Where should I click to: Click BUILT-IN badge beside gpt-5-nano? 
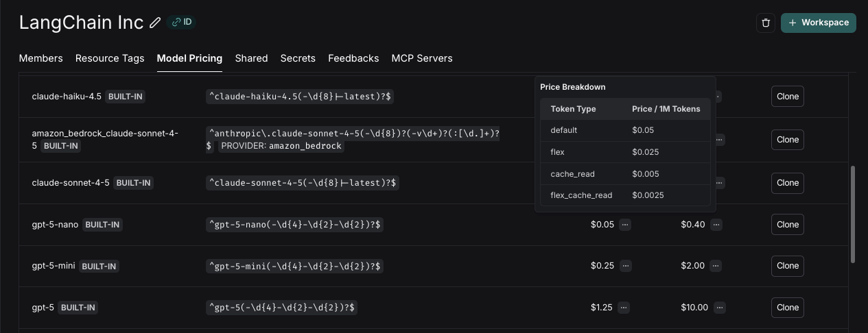(x=102, y=225)
